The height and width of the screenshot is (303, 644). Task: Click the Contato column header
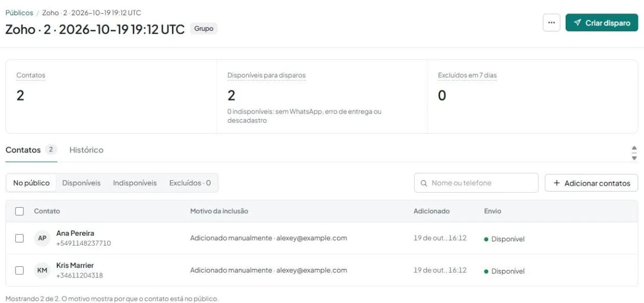click(47, 211)
